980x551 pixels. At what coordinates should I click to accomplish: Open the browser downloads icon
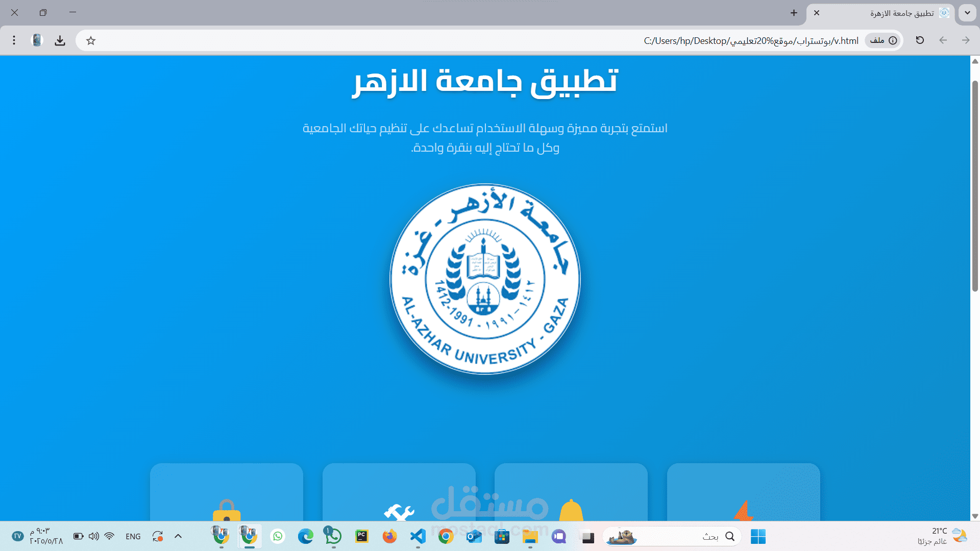click(60, 40)
